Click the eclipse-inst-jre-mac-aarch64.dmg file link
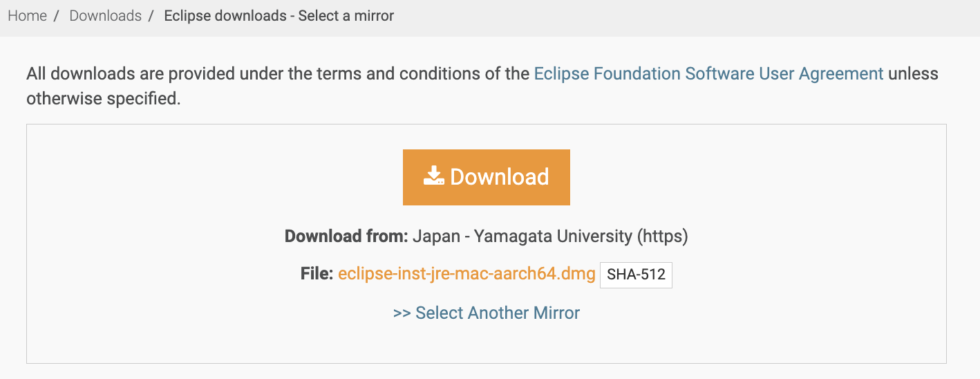This screenshot has height=379, width=980. tap(467, 274)
